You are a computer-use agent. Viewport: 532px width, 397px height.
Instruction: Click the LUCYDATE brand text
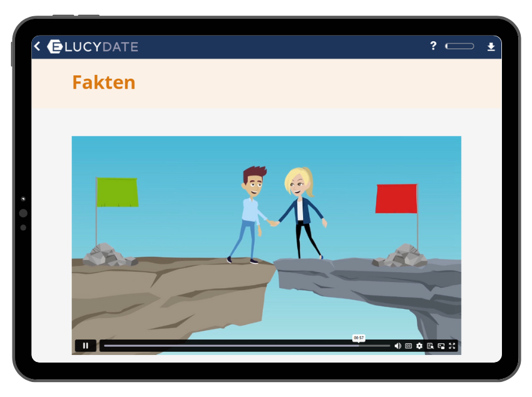pyautogui.click(x=103, y=47)
